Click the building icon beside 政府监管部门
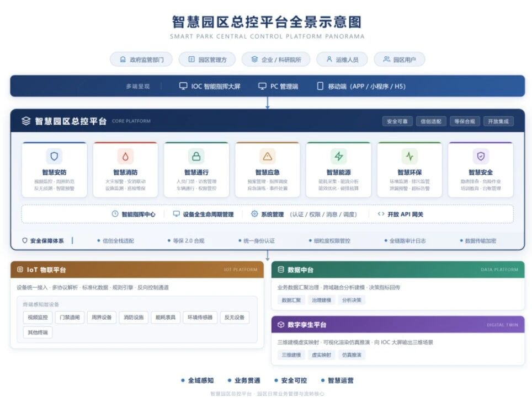Image resolution: width=532 pixels, height=398 pixels. (x=123, y=60)
